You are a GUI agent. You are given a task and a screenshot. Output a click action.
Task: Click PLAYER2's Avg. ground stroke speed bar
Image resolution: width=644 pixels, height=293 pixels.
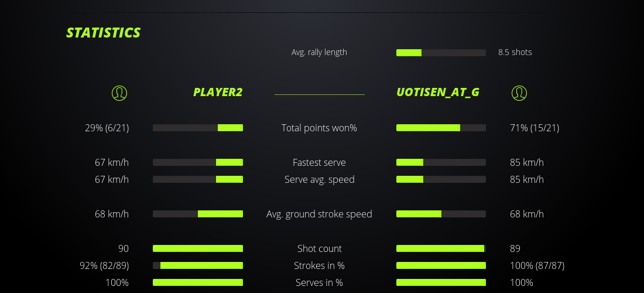click(198, 214)
